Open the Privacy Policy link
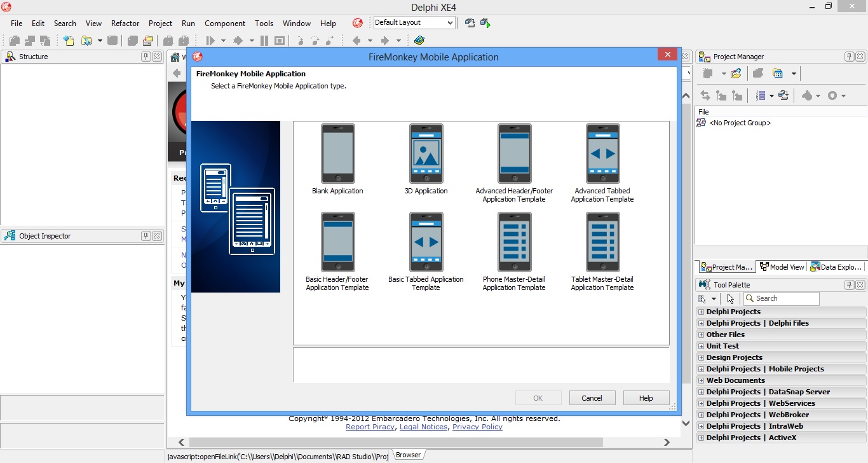Viewport: 868px width, 463px height. coord(477,427)
